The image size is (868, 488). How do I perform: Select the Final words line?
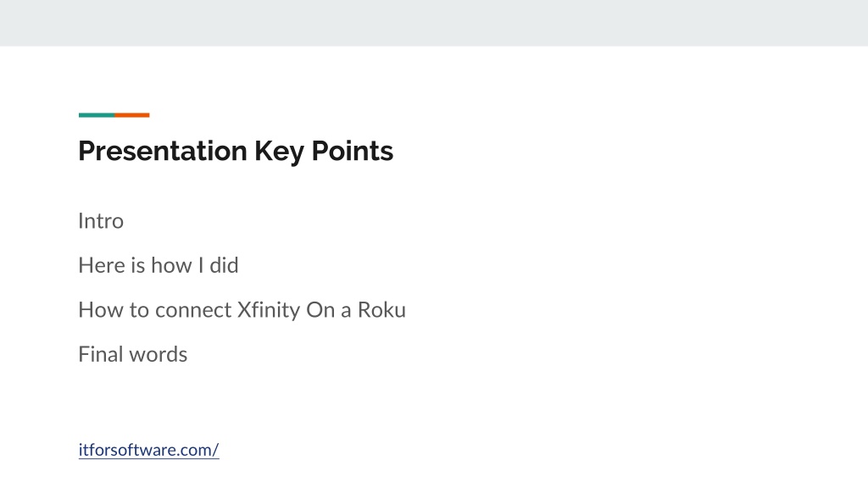[133, 354]
